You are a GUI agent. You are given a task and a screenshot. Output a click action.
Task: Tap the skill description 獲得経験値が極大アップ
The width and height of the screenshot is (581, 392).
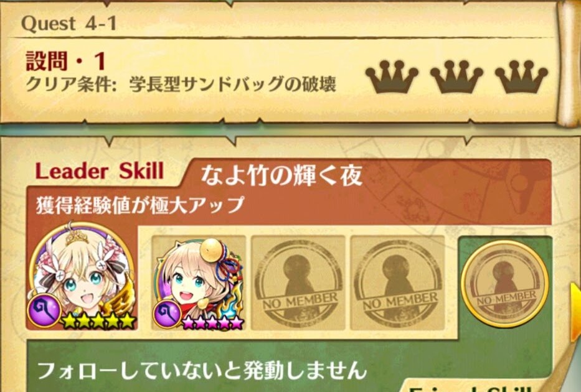(x=140, y=205)
